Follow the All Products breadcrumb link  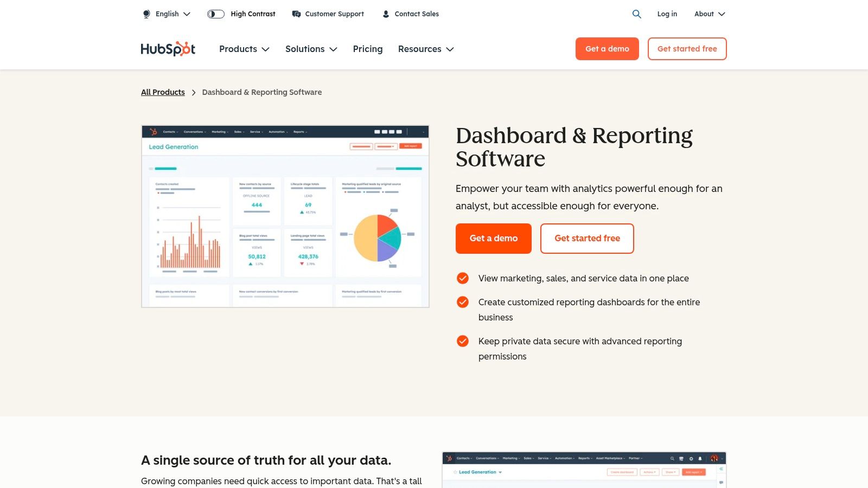point(163,92)
